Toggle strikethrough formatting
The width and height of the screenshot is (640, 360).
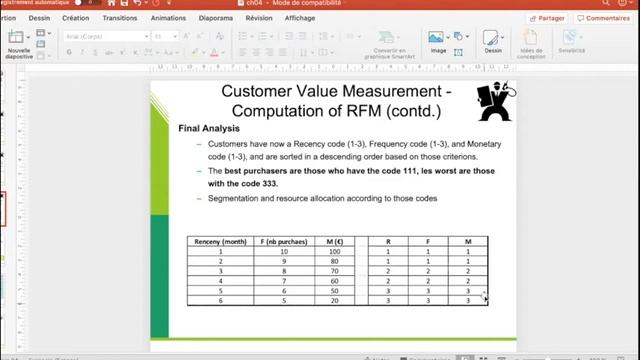click(x=109, y=52)
